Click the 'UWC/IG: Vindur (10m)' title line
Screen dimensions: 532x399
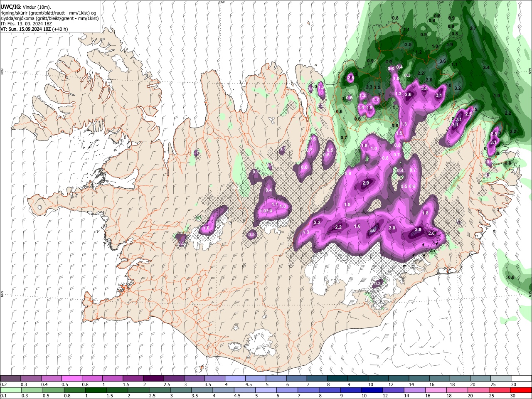click(25, 7)
